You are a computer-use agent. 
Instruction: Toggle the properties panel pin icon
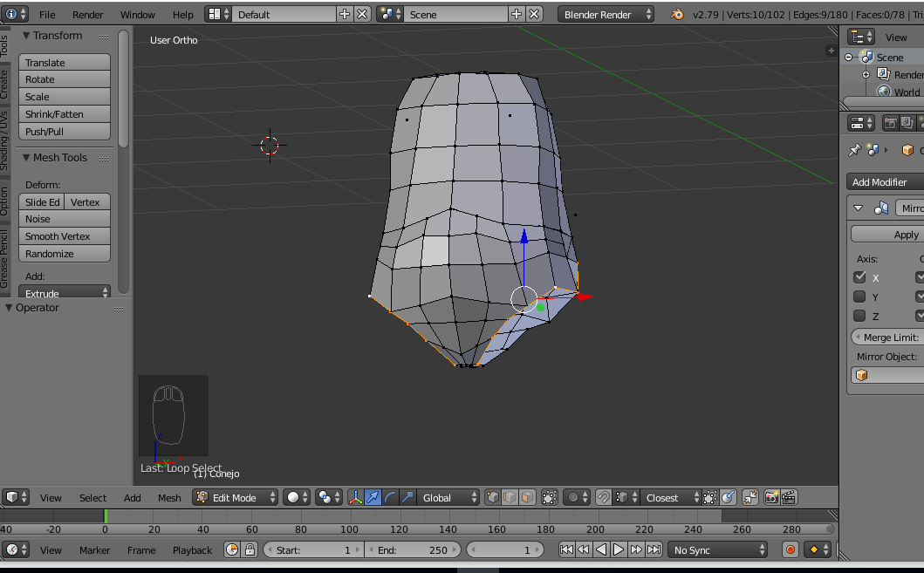(854, 150)
